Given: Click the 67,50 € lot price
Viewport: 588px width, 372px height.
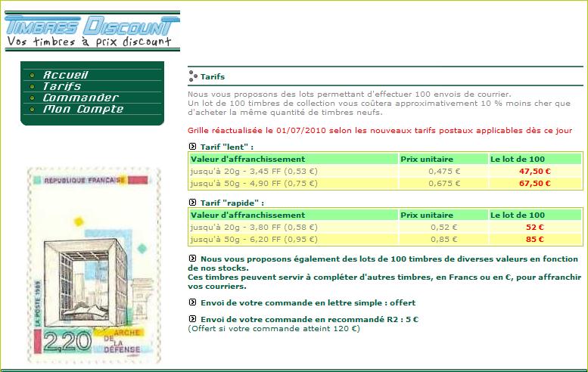Looking at the screenshot, I should tap(534, 183).
